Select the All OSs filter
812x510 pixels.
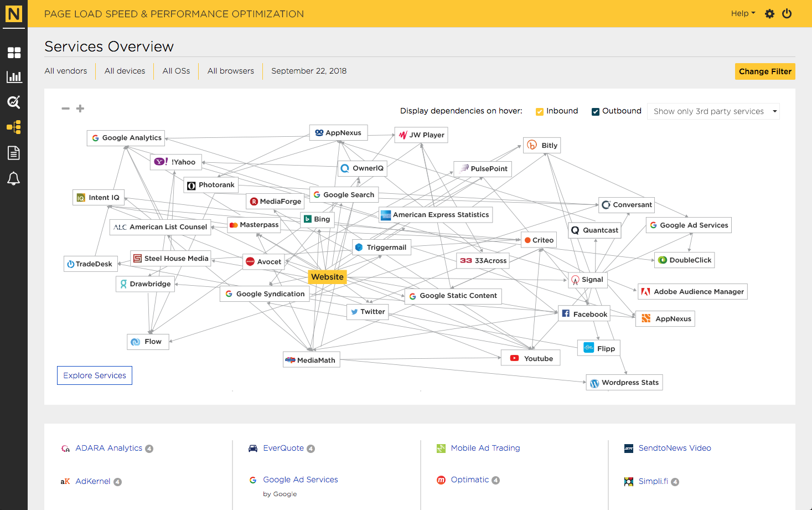tap(177, 71)
